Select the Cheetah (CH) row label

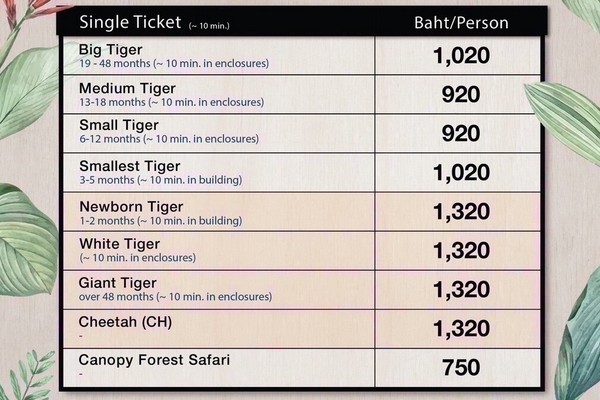[125, 322]
